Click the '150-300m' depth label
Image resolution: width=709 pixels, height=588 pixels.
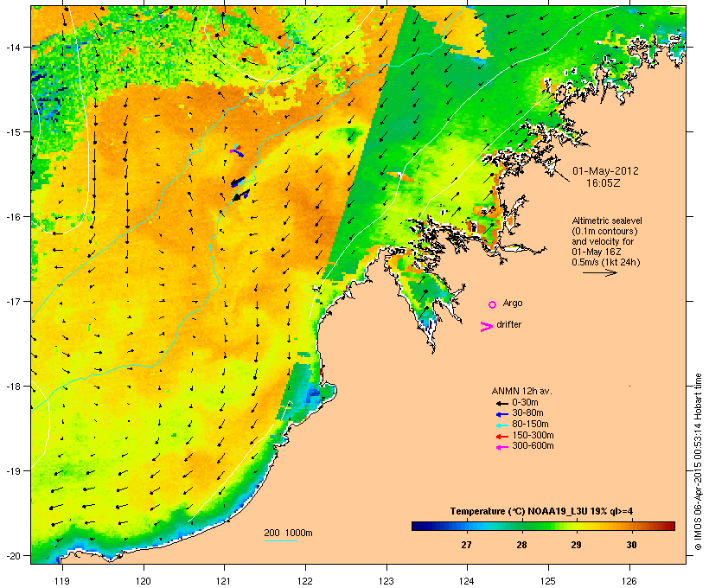[533, 436]
